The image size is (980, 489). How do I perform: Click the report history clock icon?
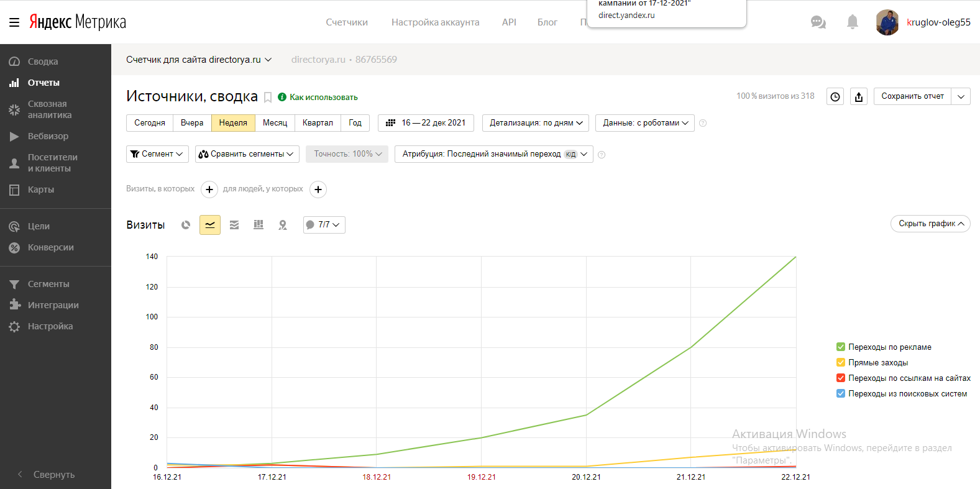click(835, 96)
